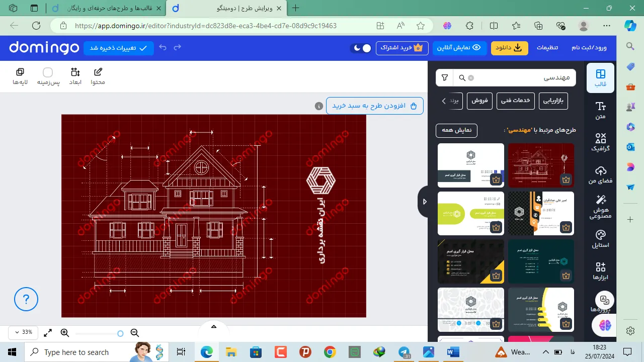
Task: Click the help question mark button
Action: tap(26, 299)
